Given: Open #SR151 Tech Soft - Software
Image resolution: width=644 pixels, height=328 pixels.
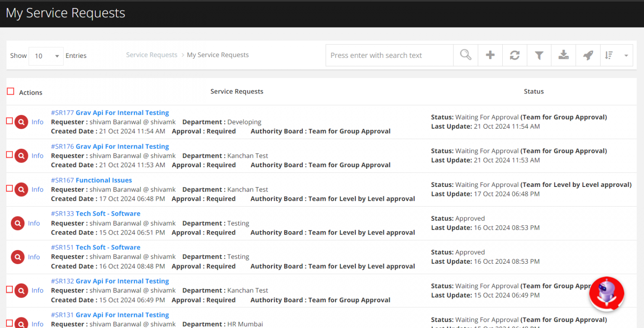Looking at the screenshot, I should coord(96,247).
